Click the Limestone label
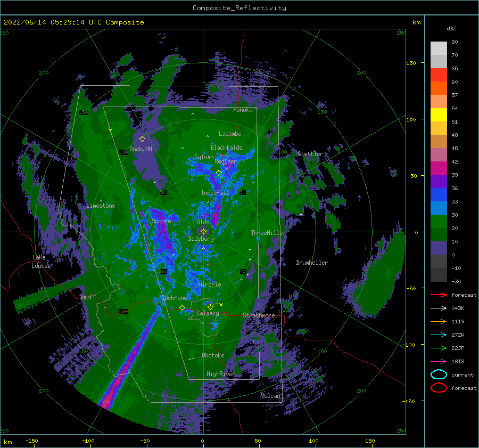The image size is (479, 448). pos(101,206)
